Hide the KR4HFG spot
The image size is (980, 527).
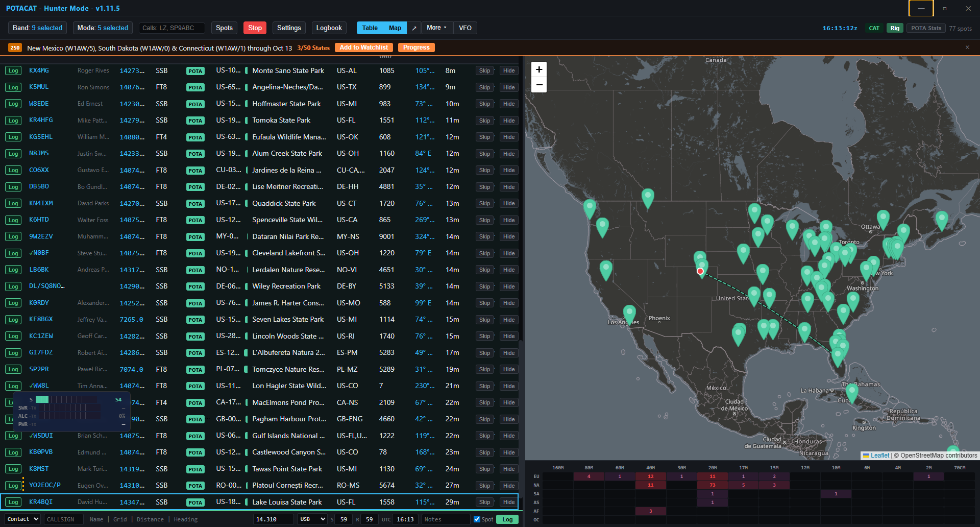click(509, 121)
